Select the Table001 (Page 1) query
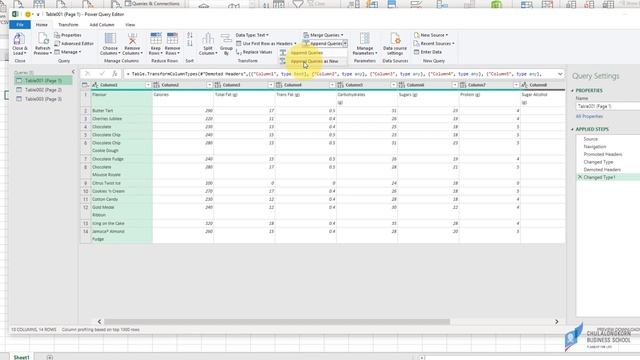Image resolution: width=640 pixels, height=360 pixels. (x=43, y=81)
